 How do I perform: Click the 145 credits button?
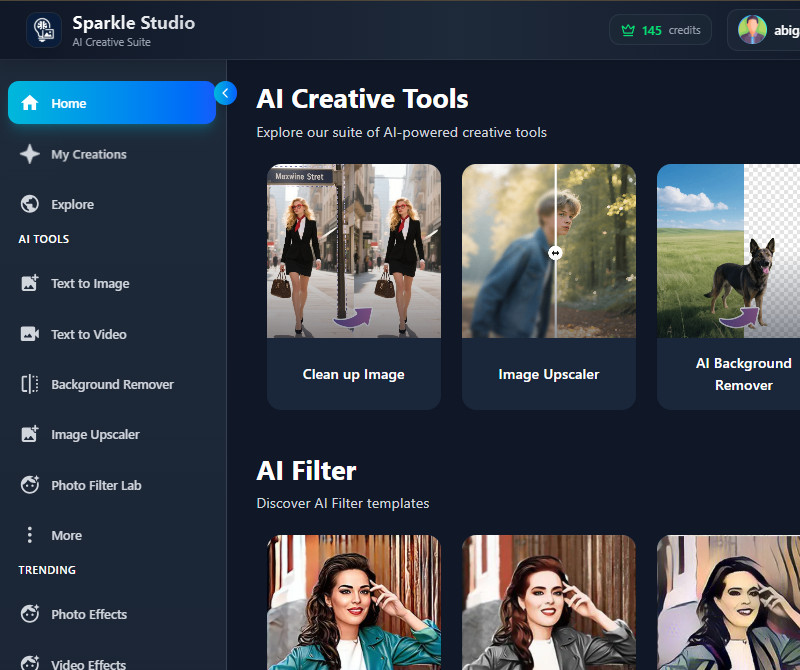[660, 30]
